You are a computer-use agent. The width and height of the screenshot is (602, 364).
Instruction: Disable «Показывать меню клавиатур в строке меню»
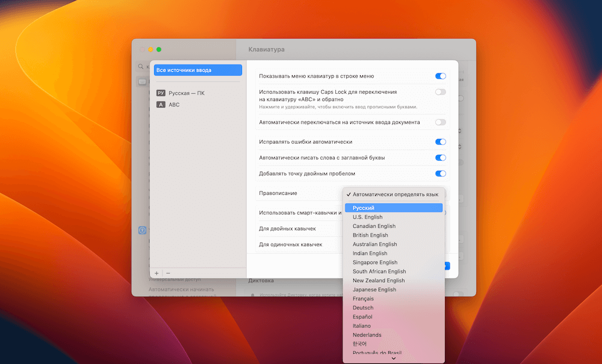pyautogui.click(x=440, y=76)
